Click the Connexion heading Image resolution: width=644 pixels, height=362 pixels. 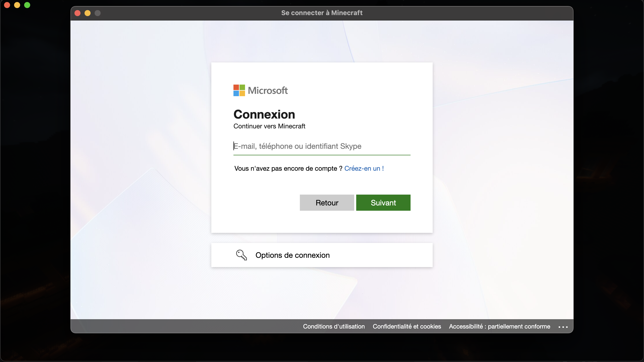264,115
